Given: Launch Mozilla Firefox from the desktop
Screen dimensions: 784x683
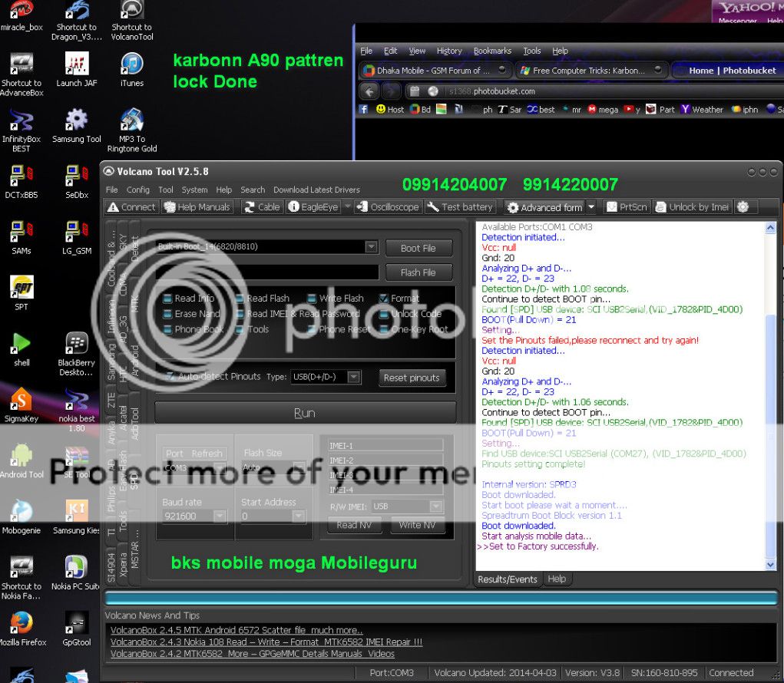Looking at the screenshot, I should point(22,629).
